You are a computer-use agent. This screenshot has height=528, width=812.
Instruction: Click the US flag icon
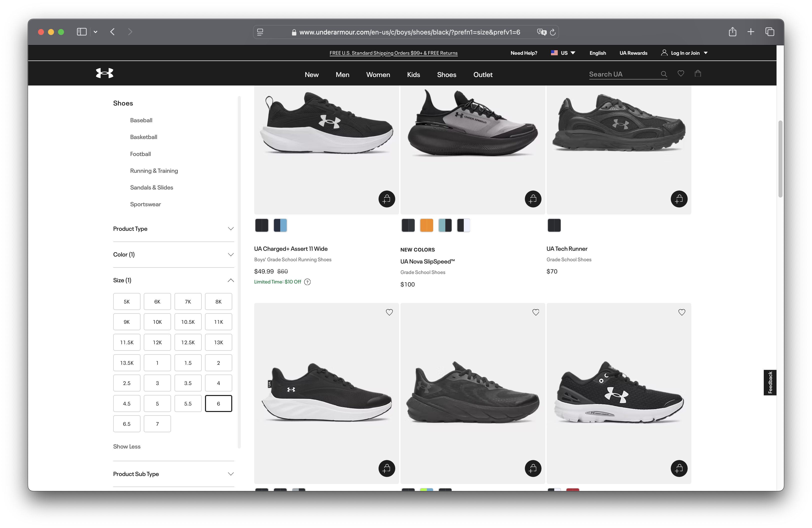pyautogui.click(x=554, y=53)
